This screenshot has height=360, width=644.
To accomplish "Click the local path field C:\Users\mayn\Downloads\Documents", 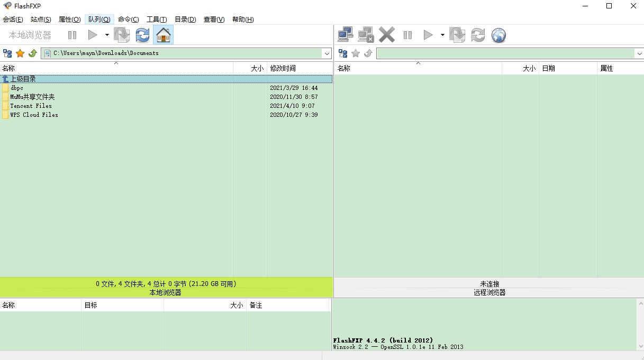I will tap(182, 53).
